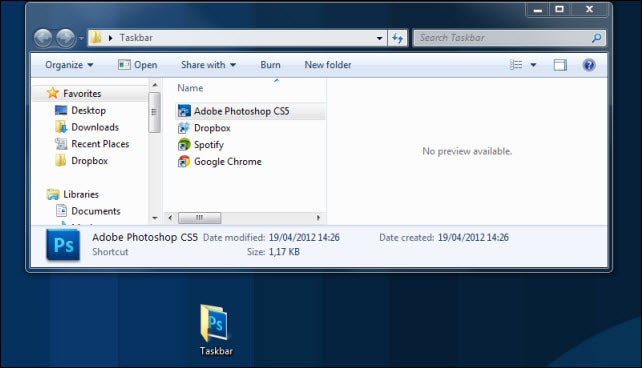Viewport: 642px width, 368px height.
Task: Click the Spotify shortcut icon
Action: 184,144
